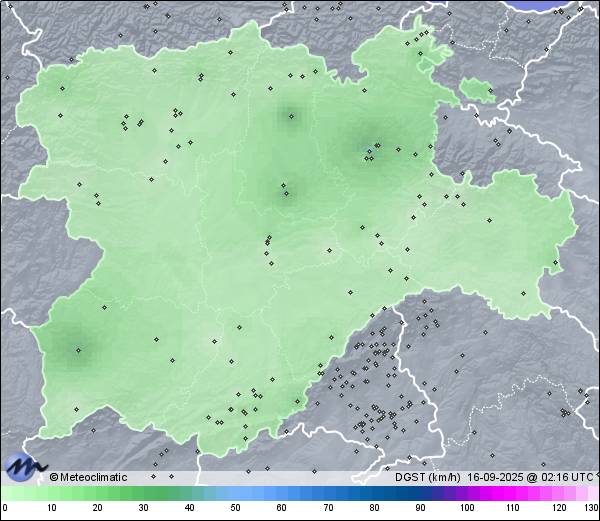
Task: Click scale value 10 on the legend
Action: tap(52, 508)
